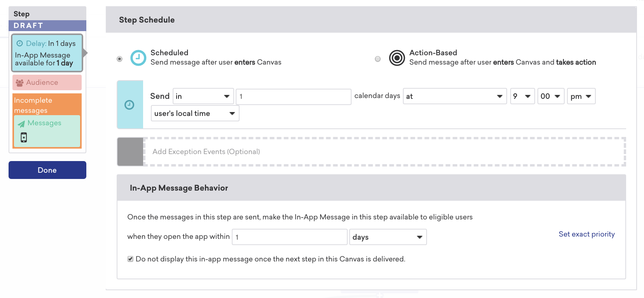Click the Audience people icon

tap(19, 82)
